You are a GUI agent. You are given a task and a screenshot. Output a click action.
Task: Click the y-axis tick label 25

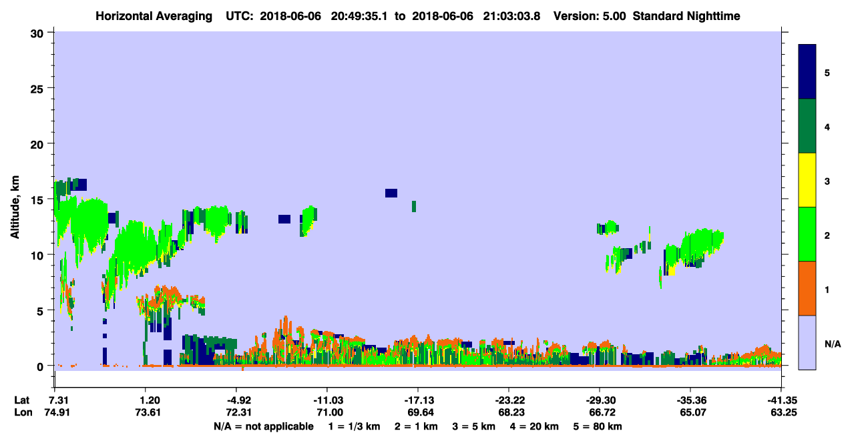[x=39, y=88]
